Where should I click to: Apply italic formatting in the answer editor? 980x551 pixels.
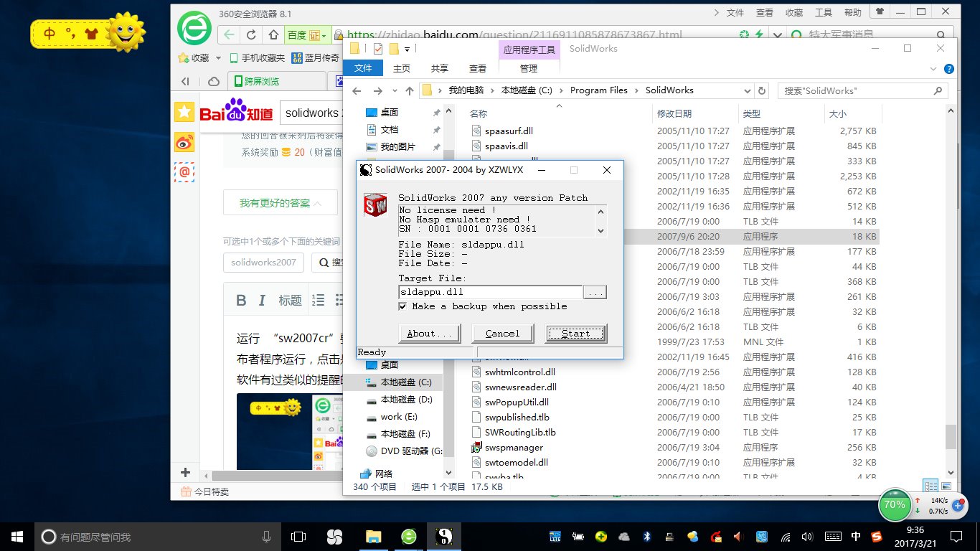(x=263, y=300)
